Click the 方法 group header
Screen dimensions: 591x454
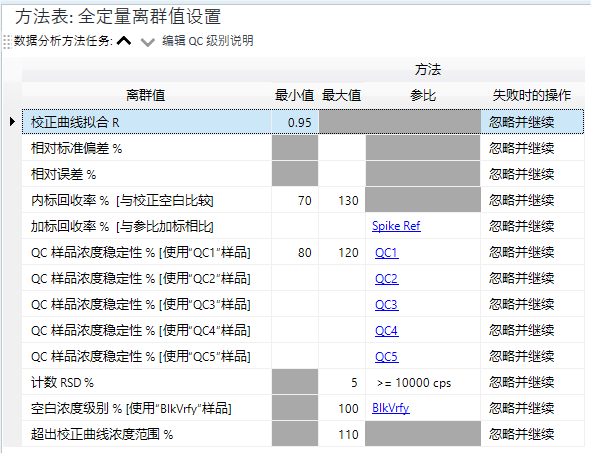pos(428,70)
